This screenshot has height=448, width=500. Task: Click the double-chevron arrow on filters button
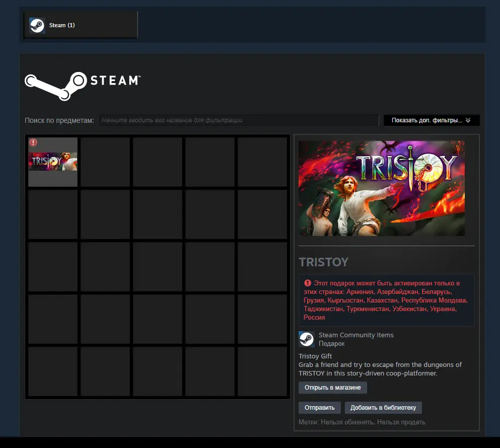[468, 120]
